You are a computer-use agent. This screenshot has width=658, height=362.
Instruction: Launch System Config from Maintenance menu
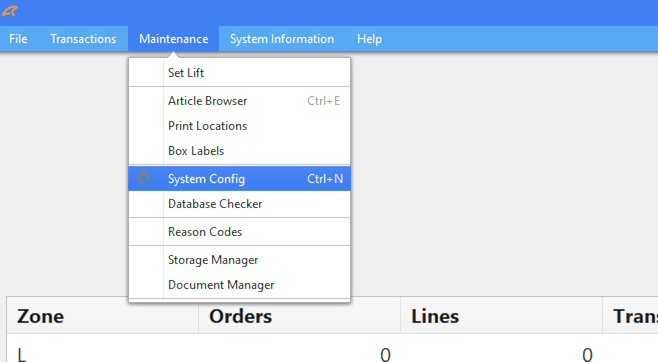[x=239, y=179]
